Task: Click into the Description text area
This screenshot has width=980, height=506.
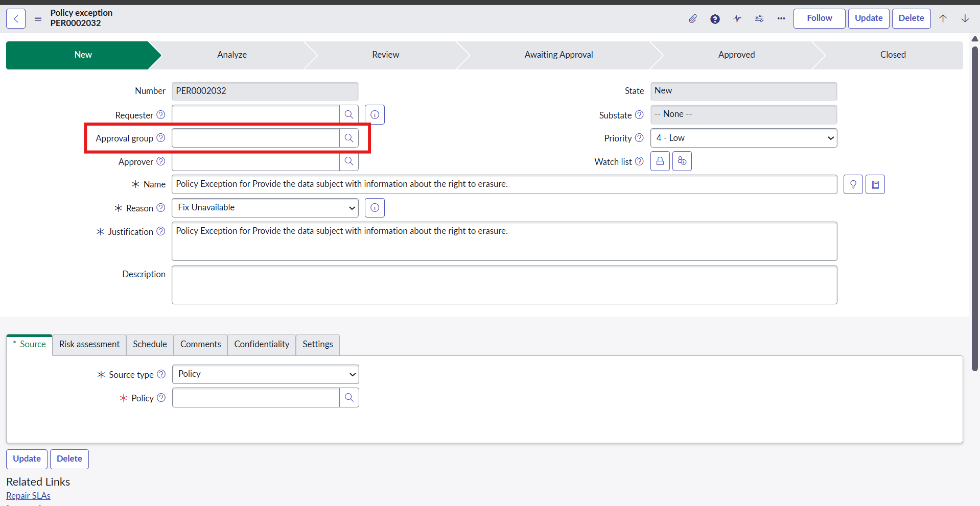Action: (x=504, y=285)
